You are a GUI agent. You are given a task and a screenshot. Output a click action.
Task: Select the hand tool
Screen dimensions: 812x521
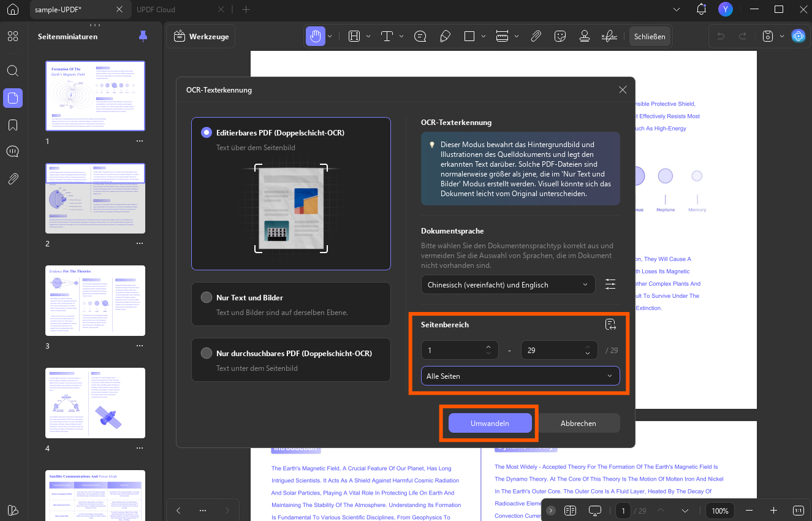click(315, 36)
